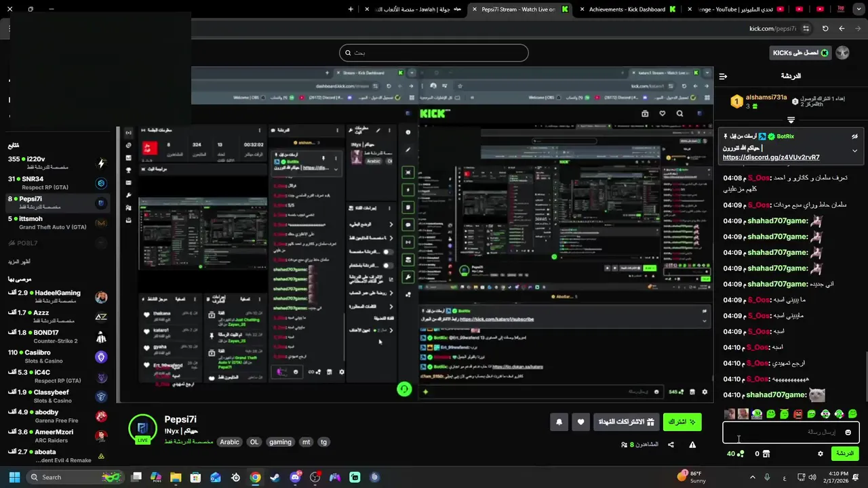
Task: Open volume control in system tray
Action: (x=813, y=477)
